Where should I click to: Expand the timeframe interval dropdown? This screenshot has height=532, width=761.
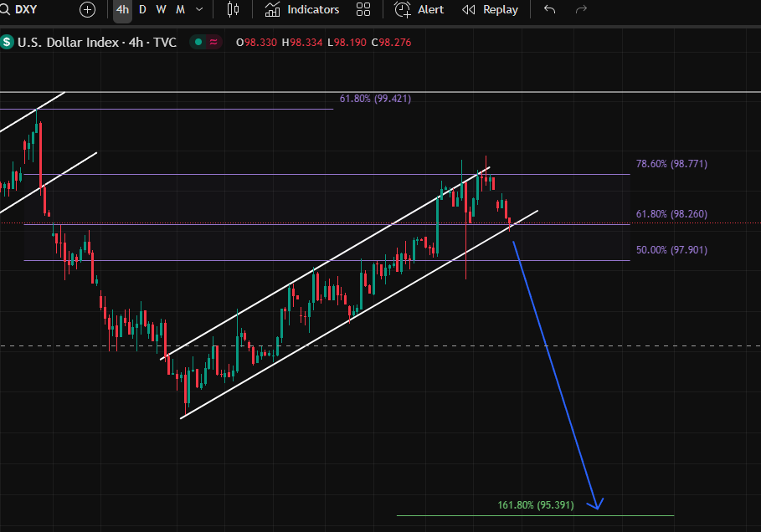pyautogui.click(x=199, y=10)
